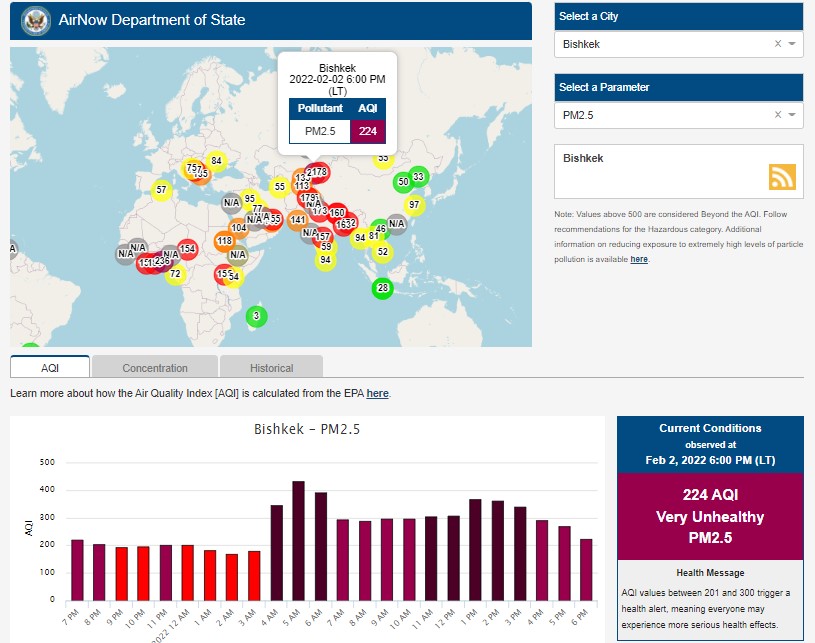The image size is (815, 643).
Task: Click the yellow map marker labeled 97
Action: tap(414, 204)
